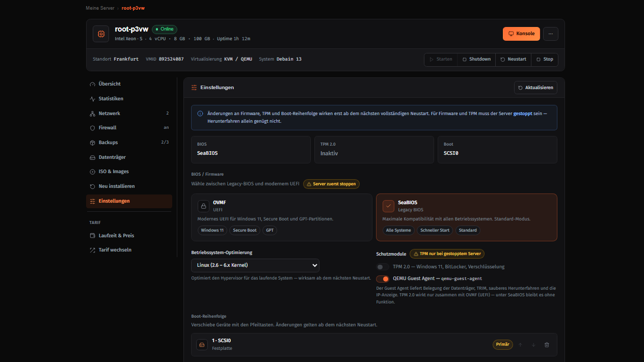Click the Boot SCSI0 summary card
644x362 pixels.
coord(497,150)
